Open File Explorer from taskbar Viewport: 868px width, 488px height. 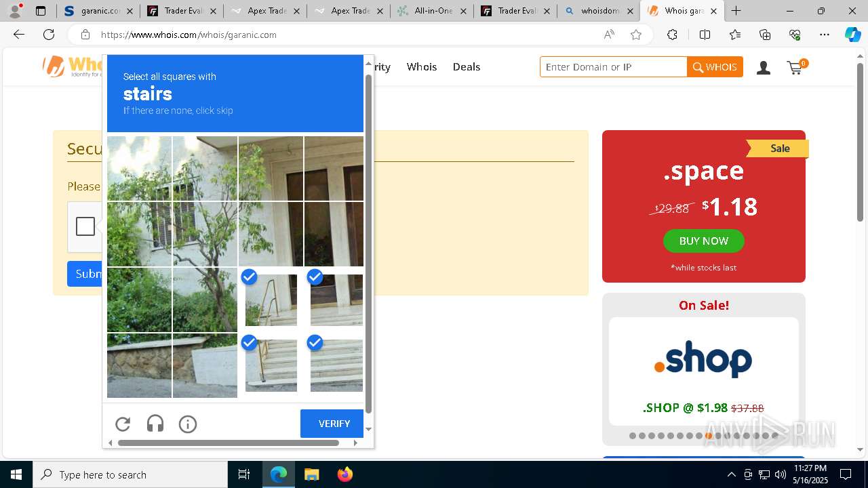(311, 474)
